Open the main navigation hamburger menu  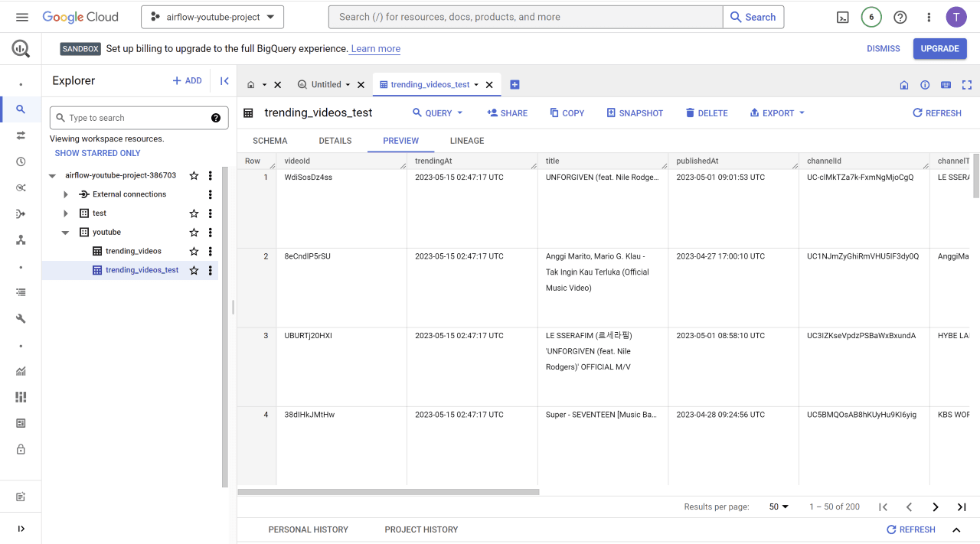[x=21, y=17]
